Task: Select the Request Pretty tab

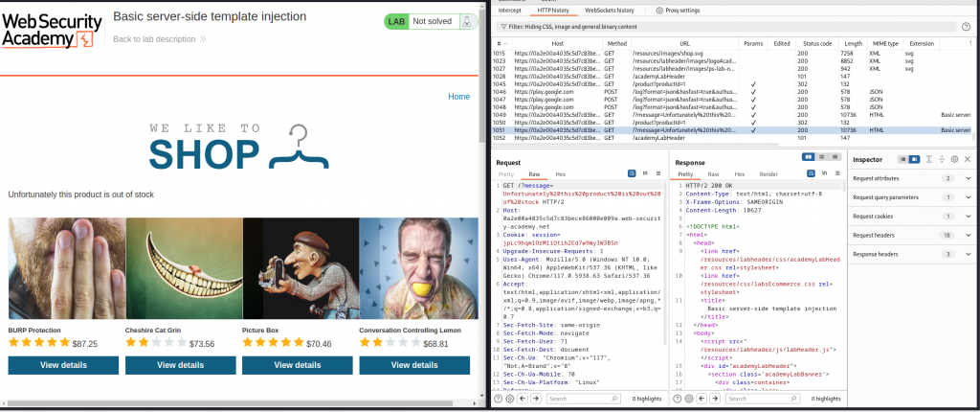Action: [507, 174]
